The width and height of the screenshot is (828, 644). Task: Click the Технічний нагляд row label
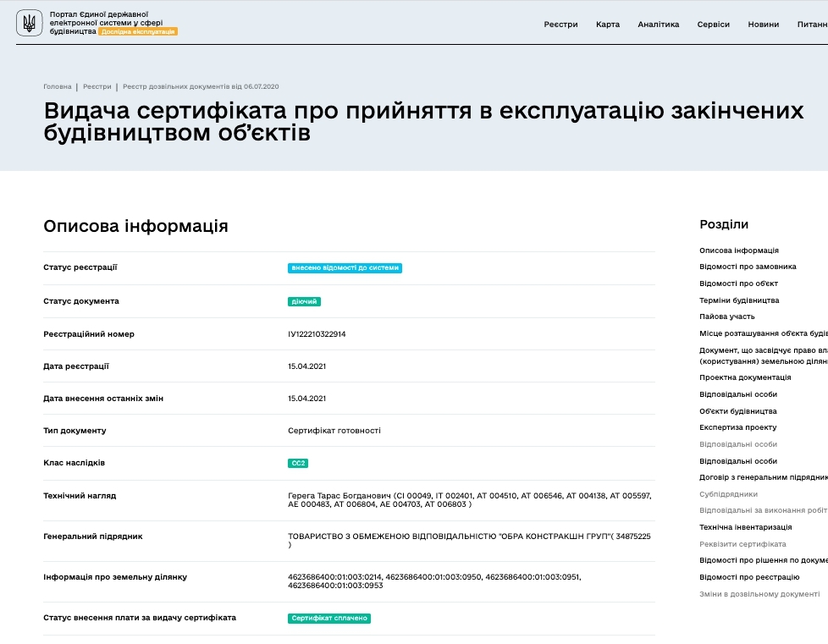[x=80, y=496]
